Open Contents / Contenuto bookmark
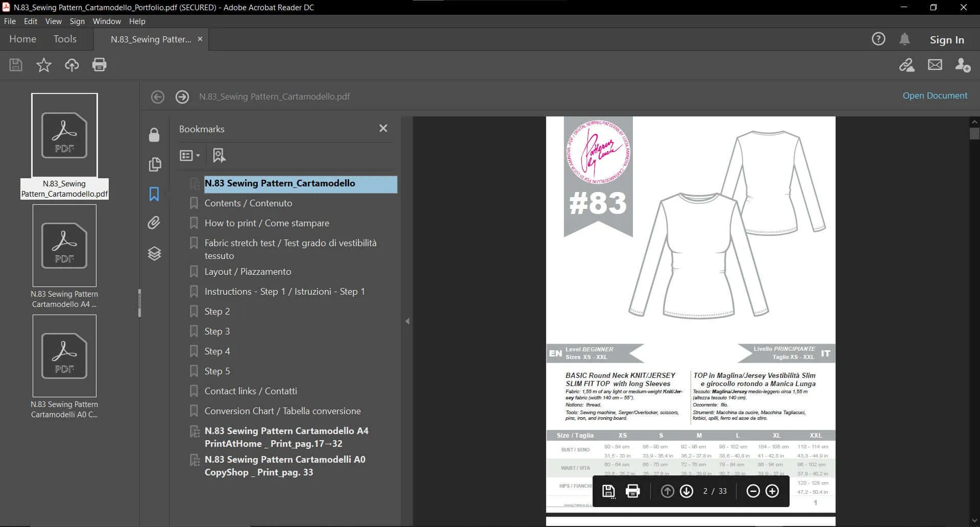Image resolution: width=980 pixels, height=527 pixels. click(248, 203)
